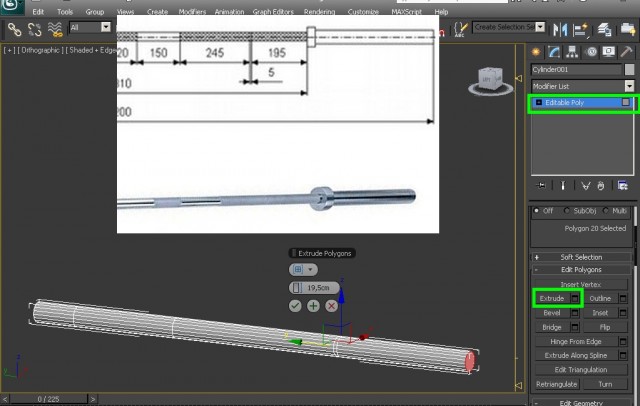Select the Off preview radio button

click(536, 211)
